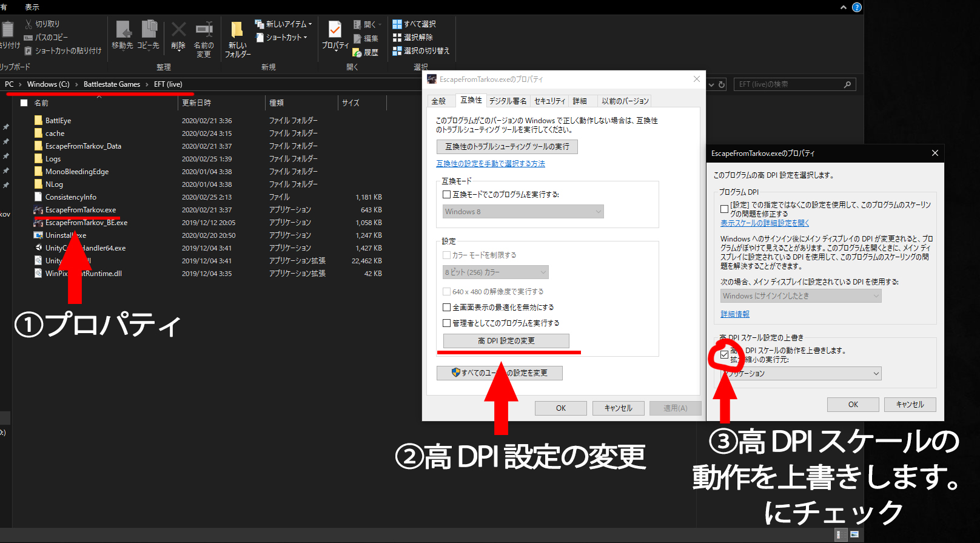Switch to the セキュリティ tab
This screenshot has width=980, height=543.
[x=549, y=101]
